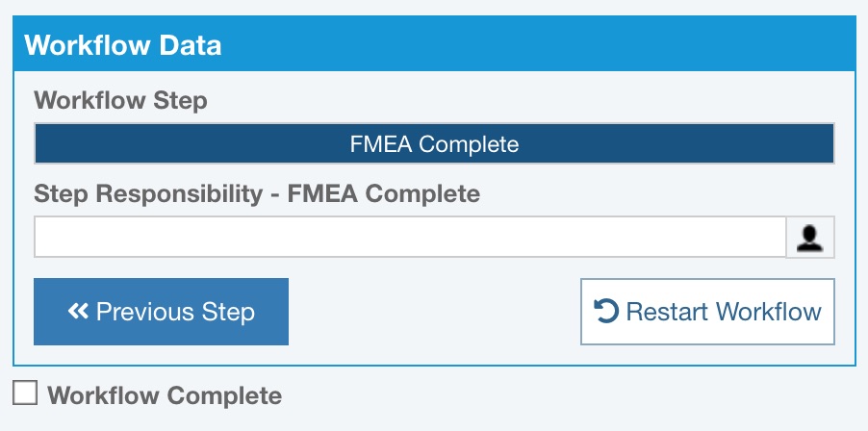Click the Workflow Step label
Screen dimensions: 868x431
point(120,100)
